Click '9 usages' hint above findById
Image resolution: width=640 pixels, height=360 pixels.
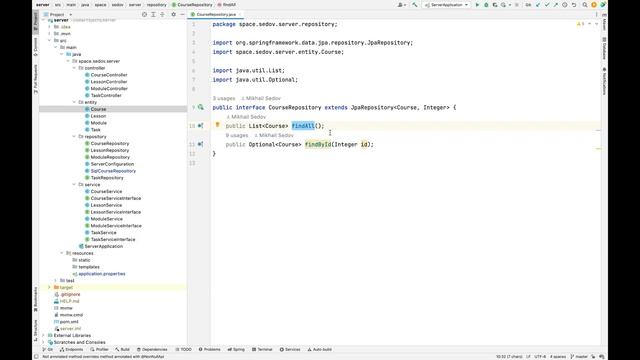click(x=237, y=135)
